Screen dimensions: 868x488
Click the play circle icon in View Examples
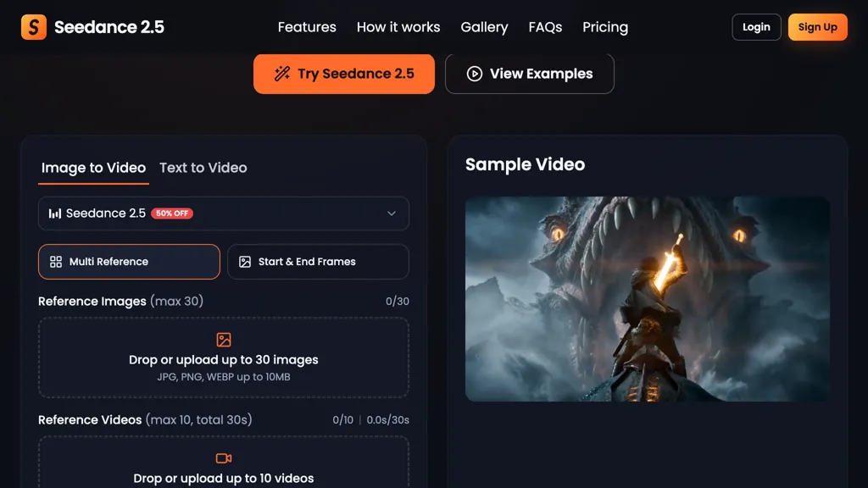click(475, 74)
